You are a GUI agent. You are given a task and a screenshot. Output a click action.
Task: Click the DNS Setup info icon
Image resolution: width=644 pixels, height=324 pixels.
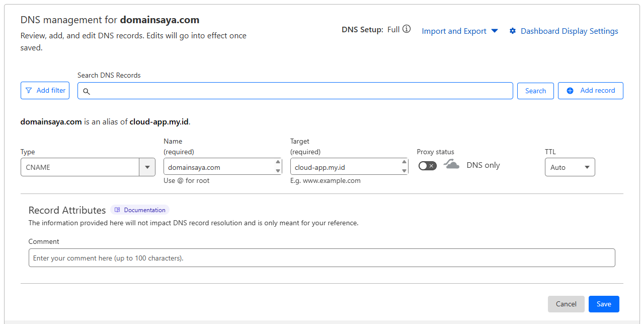[407, 29]
